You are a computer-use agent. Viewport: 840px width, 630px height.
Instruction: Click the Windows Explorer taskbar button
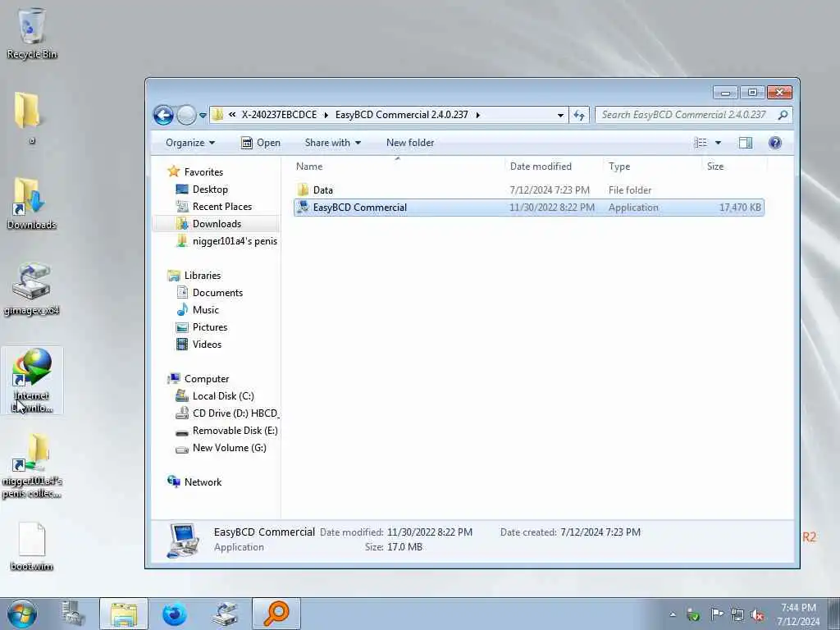point(124,614)
